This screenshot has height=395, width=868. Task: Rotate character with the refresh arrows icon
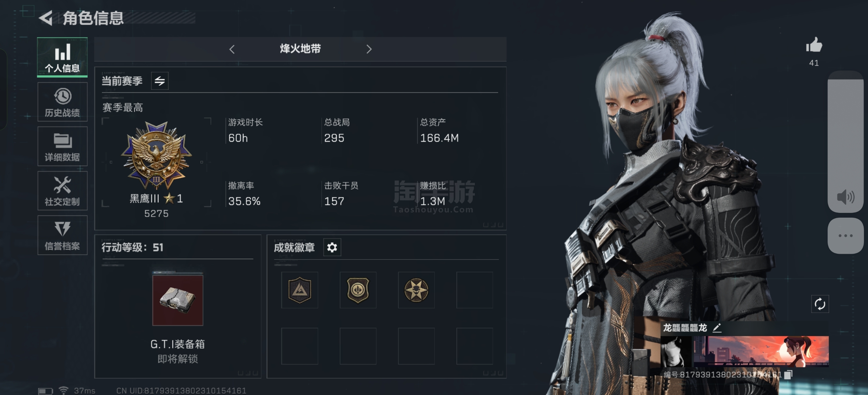[820, 304]
